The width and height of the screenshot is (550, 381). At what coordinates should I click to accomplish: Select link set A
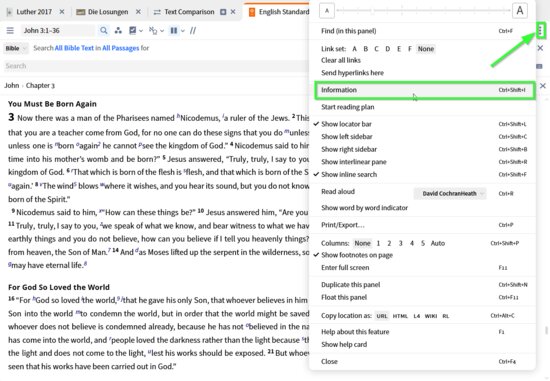[x=355, y=49]
